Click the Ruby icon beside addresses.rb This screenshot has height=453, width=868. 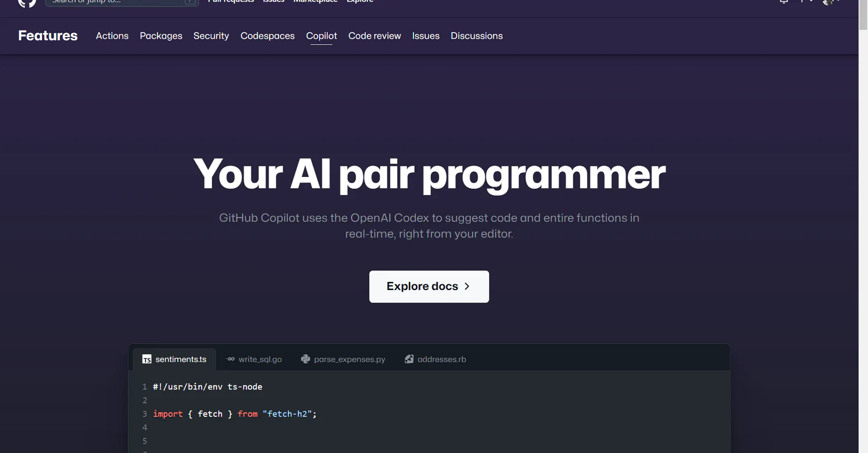point(409,359)
